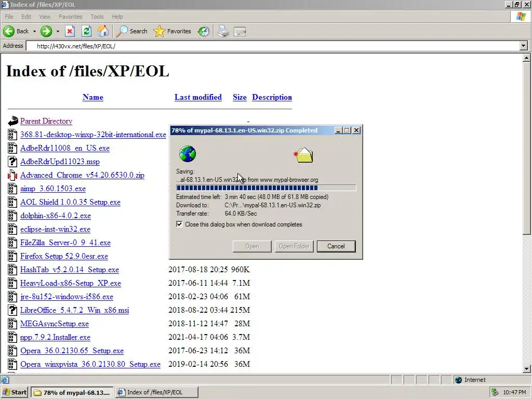Viewport: 532px width, 399px height.
Task: Sort listing by Last modified column
Action: pos(198,97)
